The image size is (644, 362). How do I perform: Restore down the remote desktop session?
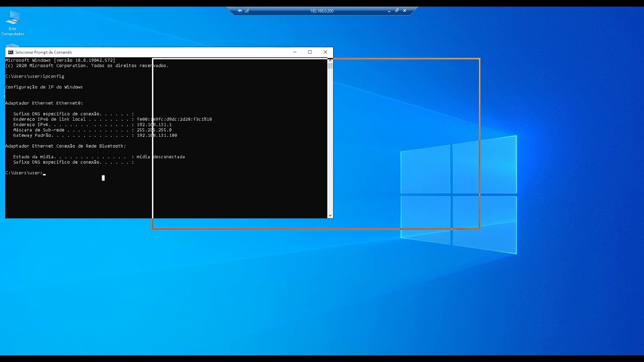point(396,11)
